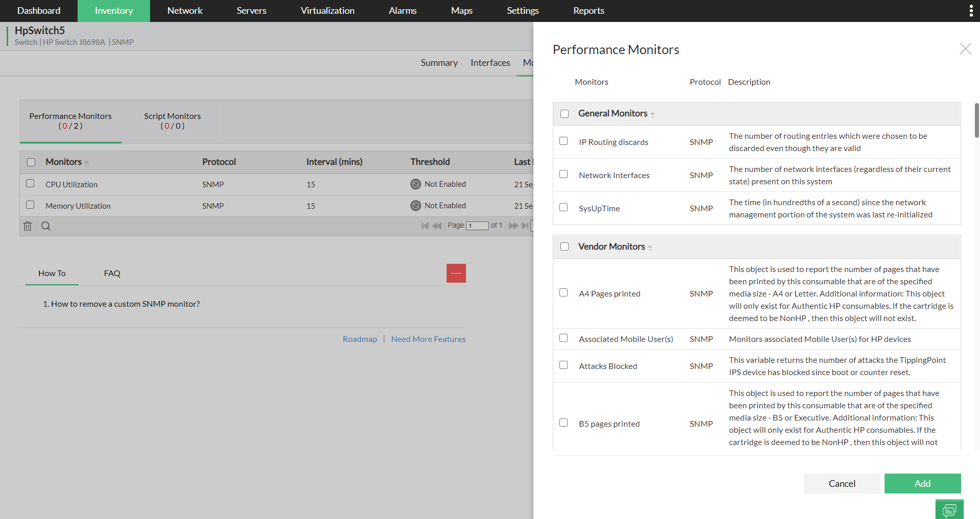Click the page number input field
The width and height of the screenshot is (980, 519).
click(477, 226)
